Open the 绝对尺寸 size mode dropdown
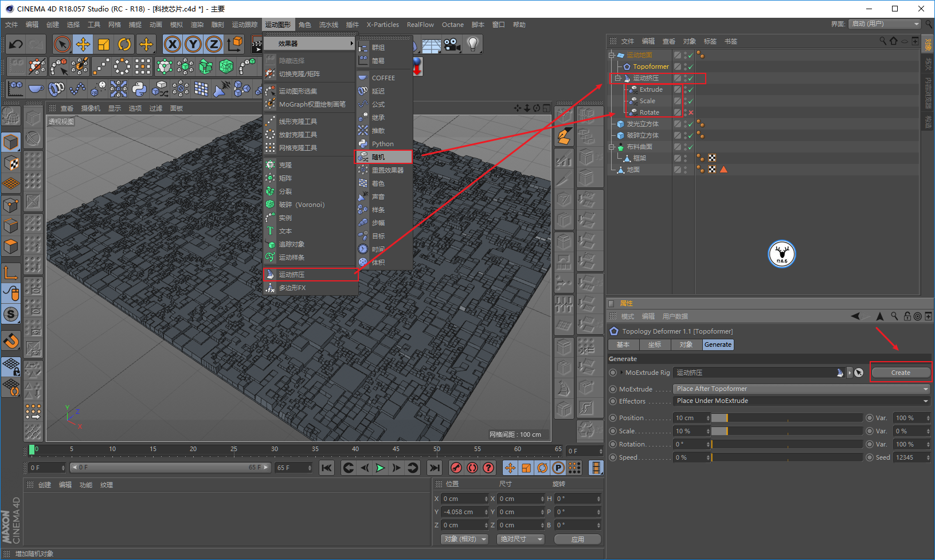 521,539
